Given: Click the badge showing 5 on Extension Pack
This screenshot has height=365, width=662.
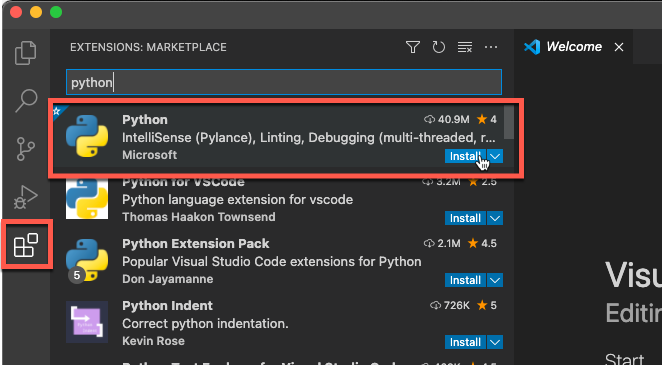Looking at the screenshot, I should [x=76, y=276].
